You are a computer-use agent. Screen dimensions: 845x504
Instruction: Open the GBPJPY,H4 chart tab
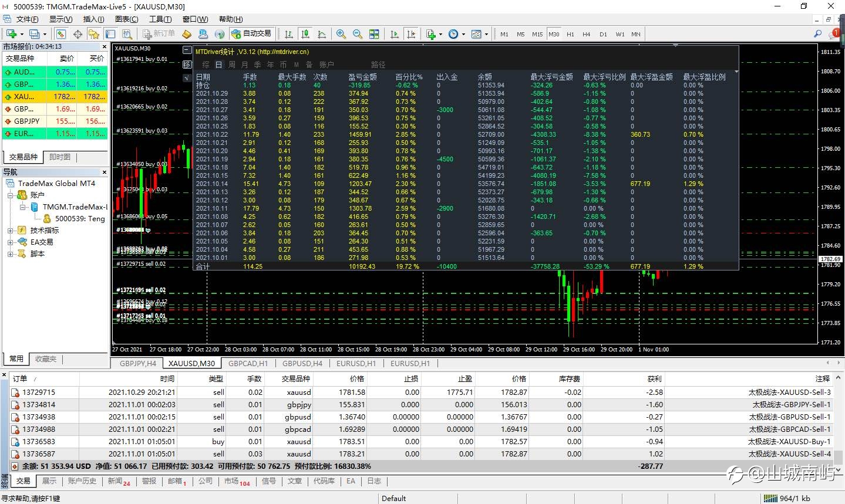point(138,363)
